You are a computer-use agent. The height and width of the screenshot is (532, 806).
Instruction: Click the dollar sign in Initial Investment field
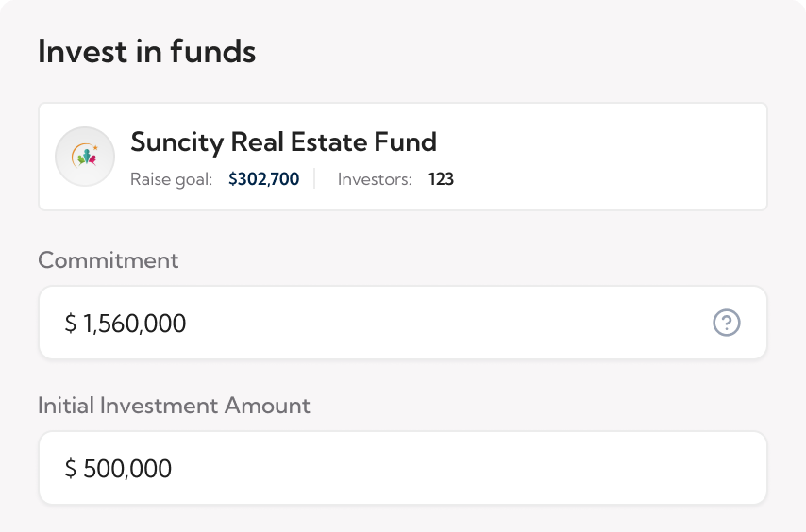pyautogui.click(x=71, y=469)
